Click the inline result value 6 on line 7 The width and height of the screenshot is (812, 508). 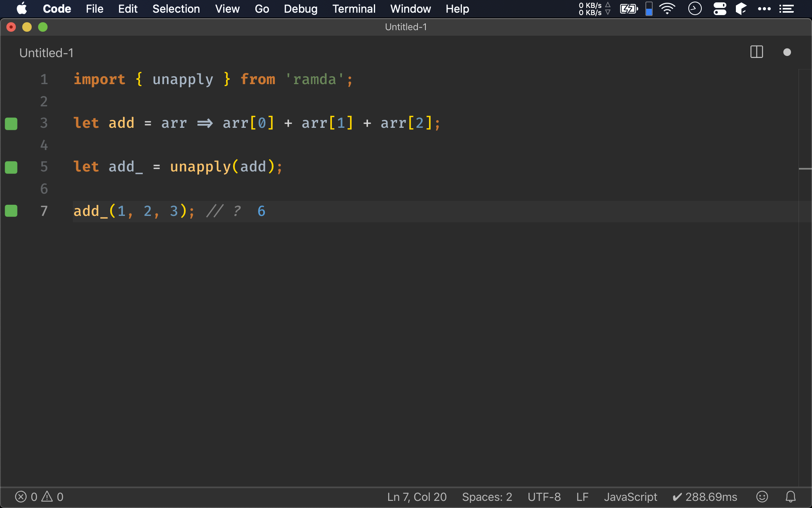click(261, 211)
